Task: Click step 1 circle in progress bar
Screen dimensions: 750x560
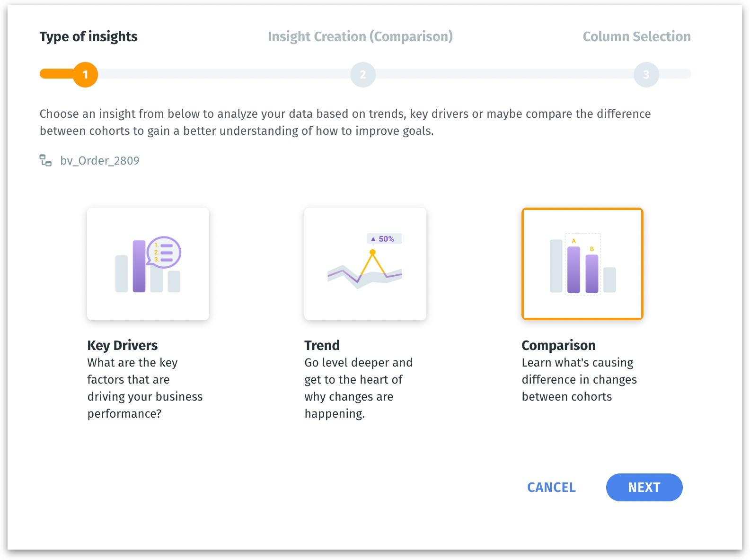Action: click(x=86, y=75)
